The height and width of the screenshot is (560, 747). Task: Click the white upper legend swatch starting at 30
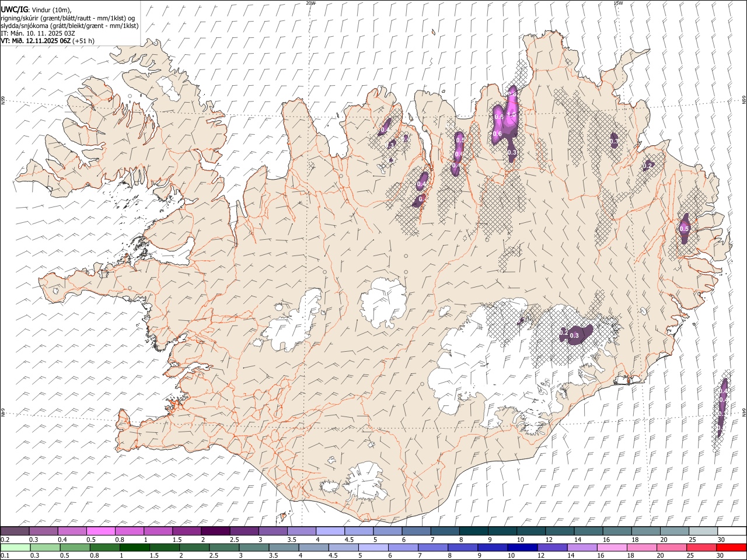(731, 531)
